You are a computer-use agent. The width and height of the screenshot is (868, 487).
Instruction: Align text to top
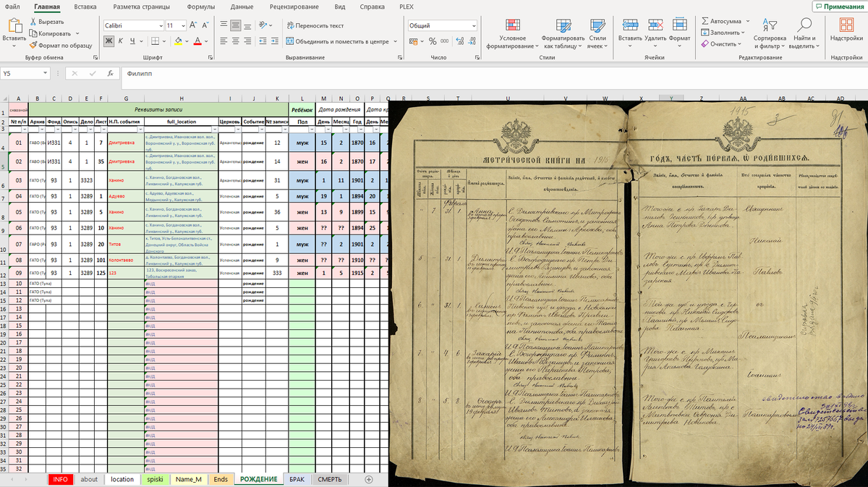point(224,25)
